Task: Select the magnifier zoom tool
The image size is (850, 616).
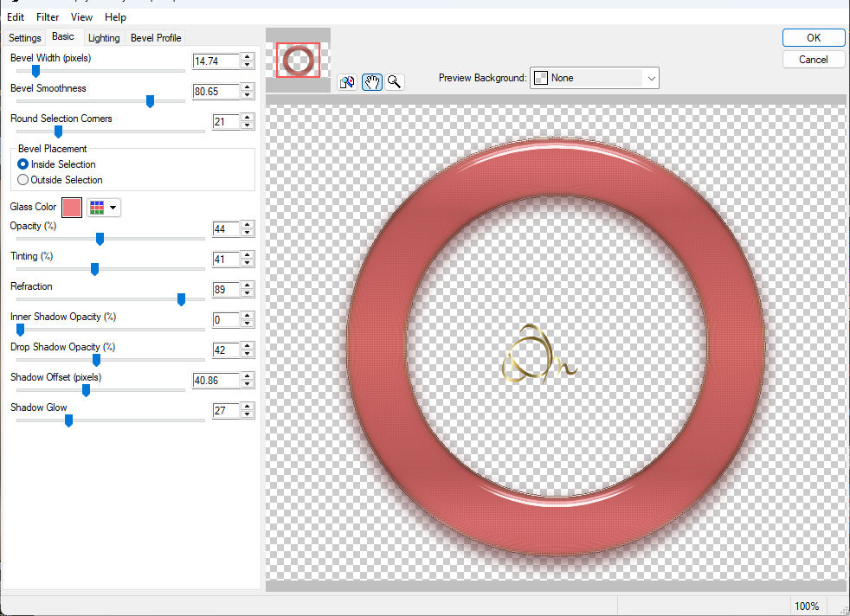Action: point(395,82)
